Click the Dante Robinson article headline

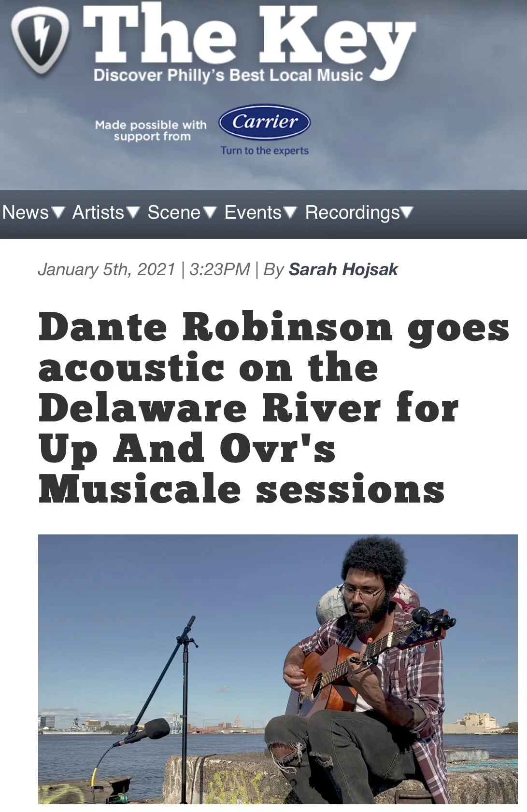point(273,407)
